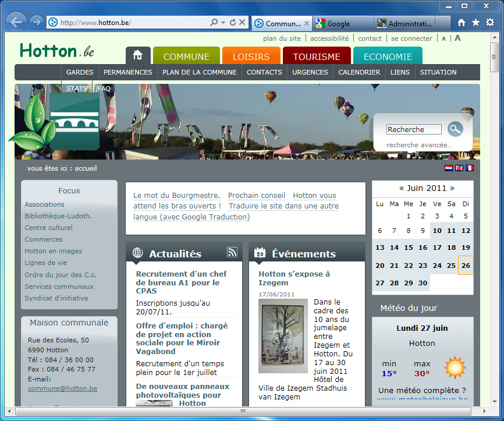Click the magnifier search button next to Recherche
The height and width of the screenshot is (421, 504).
pos(455,129)
